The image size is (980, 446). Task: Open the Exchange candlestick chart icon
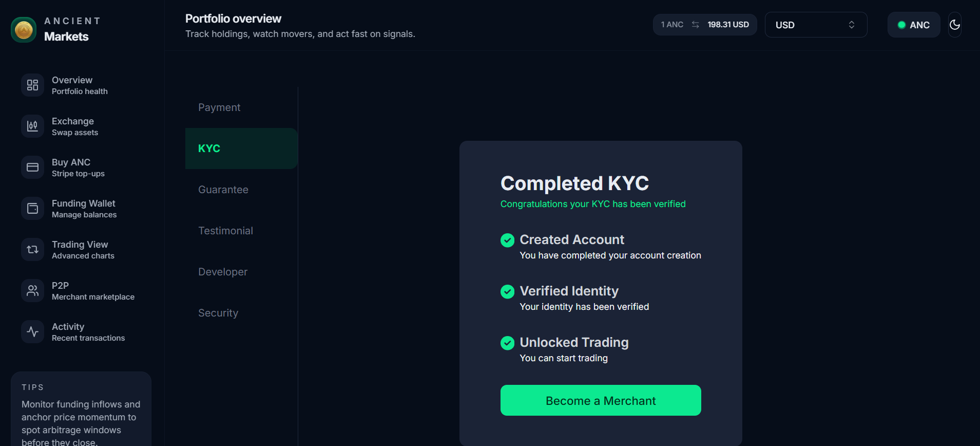pyautogui.click(x=32, y=126)
